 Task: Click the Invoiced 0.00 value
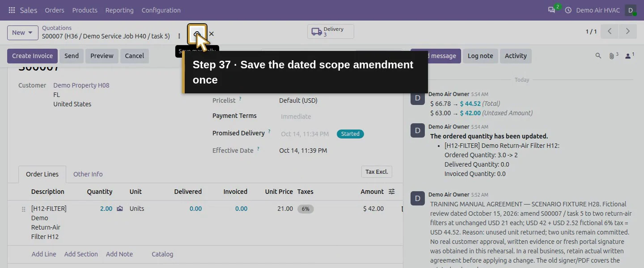point(241,209)
